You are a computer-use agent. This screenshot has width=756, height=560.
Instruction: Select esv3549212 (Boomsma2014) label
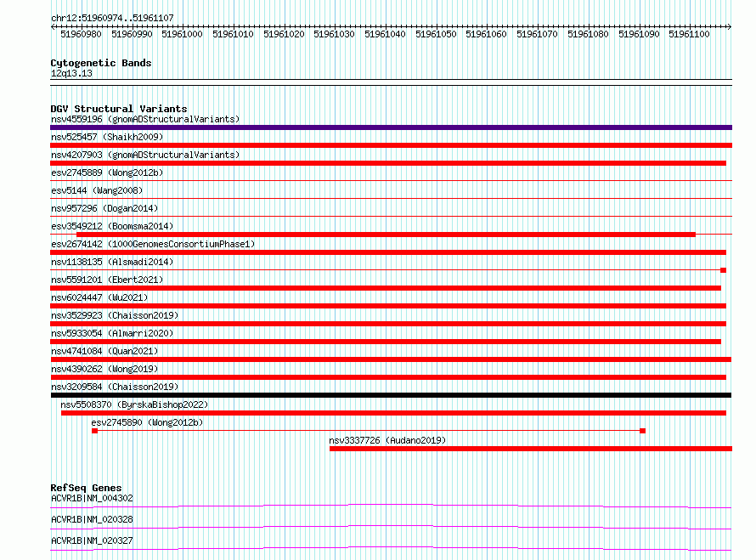[x=112, y=226]
